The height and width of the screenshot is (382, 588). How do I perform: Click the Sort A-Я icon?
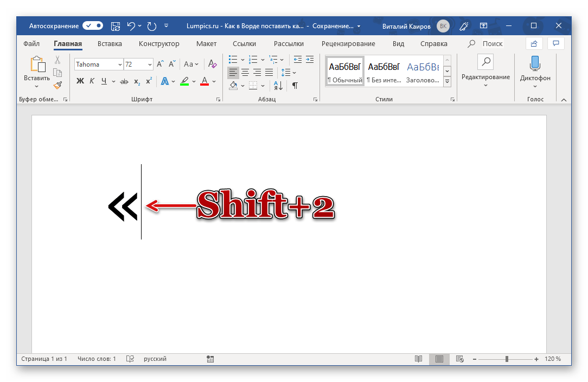pyautogui.click(x=278, y=85)
